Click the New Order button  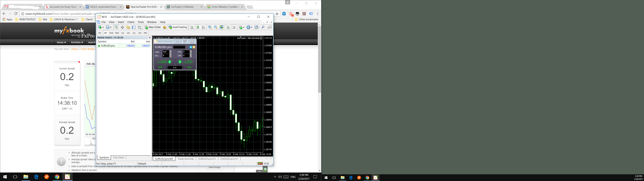pyautogui.click(x=153, y=27)
